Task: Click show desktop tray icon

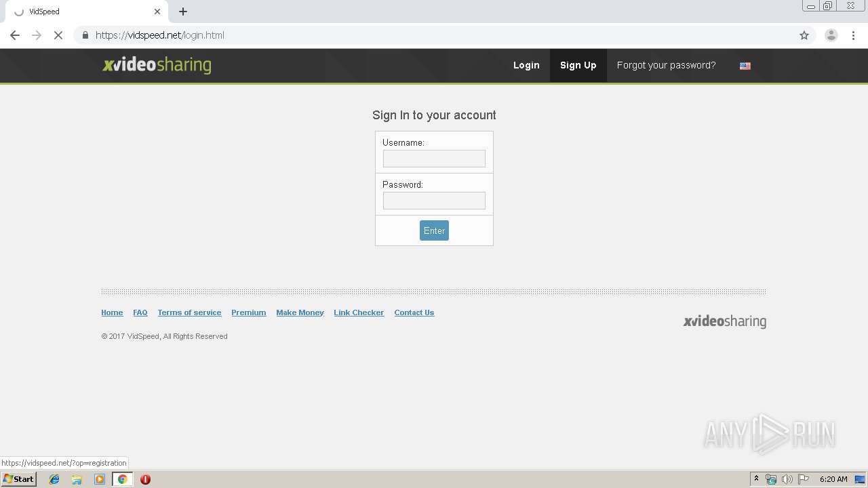Action: (860, 479)
